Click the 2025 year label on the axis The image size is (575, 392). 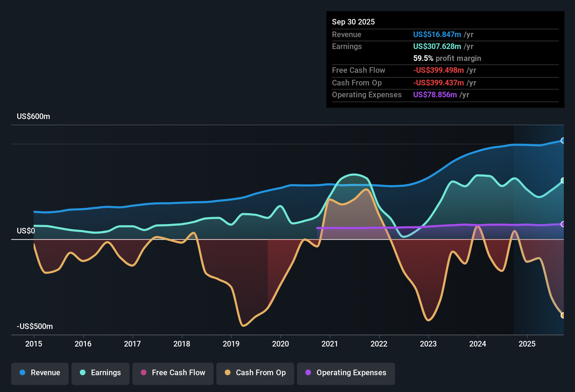click(528, 344)
